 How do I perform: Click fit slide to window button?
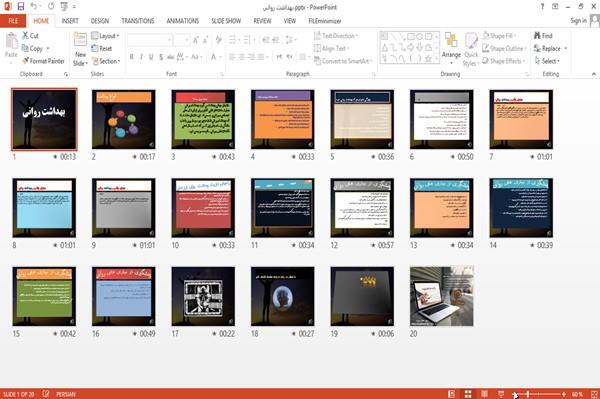pos(594,394)
